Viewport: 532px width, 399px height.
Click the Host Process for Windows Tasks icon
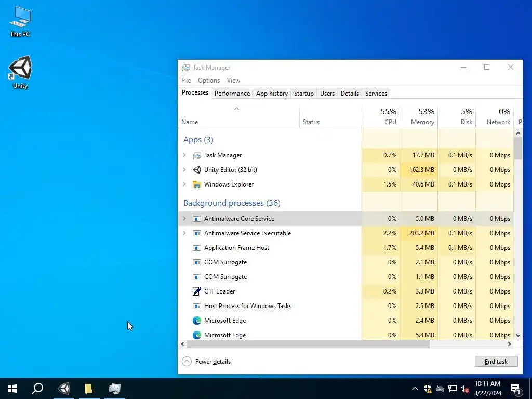(197, 306)
